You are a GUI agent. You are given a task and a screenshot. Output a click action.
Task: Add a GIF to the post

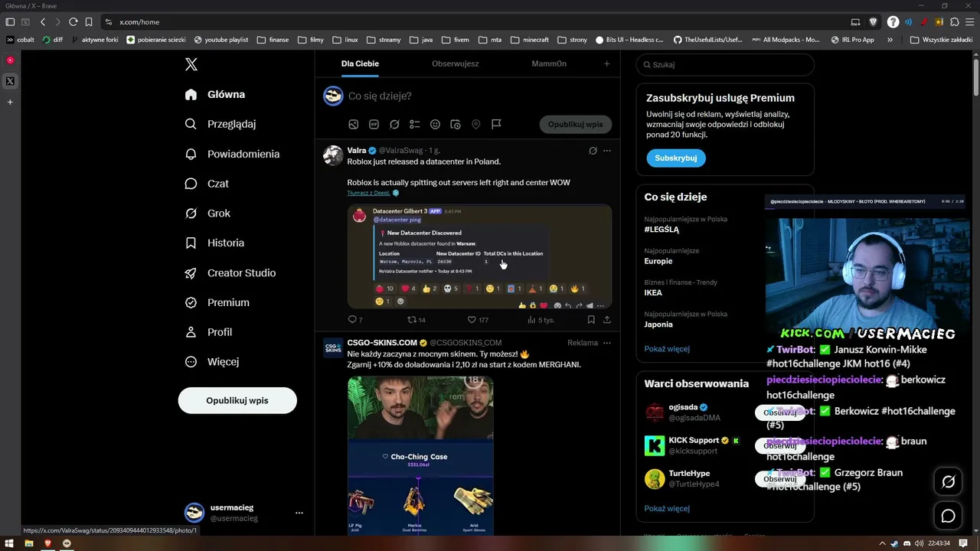click(374, 124)
